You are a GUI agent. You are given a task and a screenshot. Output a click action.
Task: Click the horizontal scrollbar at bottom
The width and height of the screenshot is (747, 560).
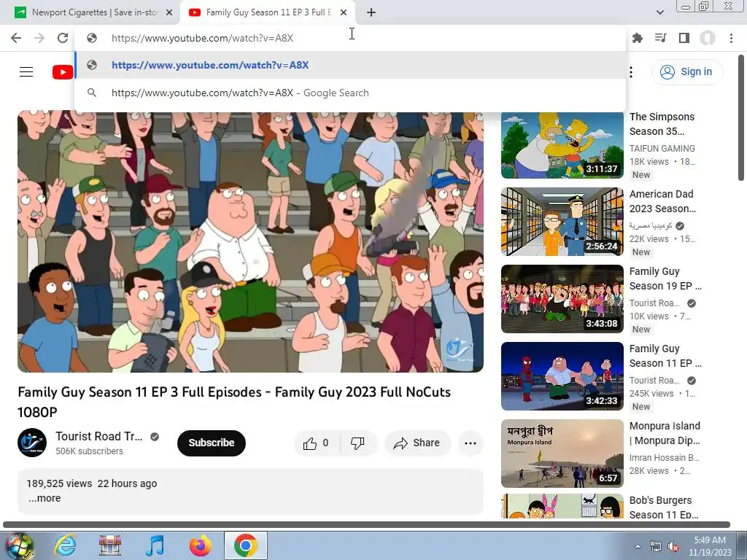click(x=366, y=525)
